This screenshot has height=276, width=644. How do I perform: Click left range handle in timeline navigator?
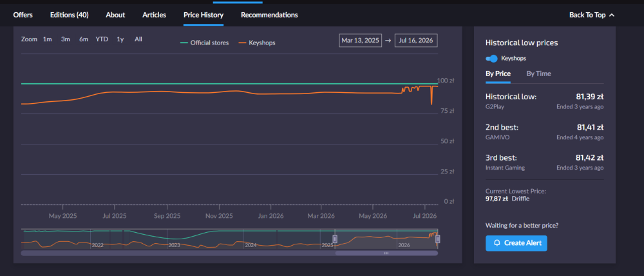(x=335, y=239)
